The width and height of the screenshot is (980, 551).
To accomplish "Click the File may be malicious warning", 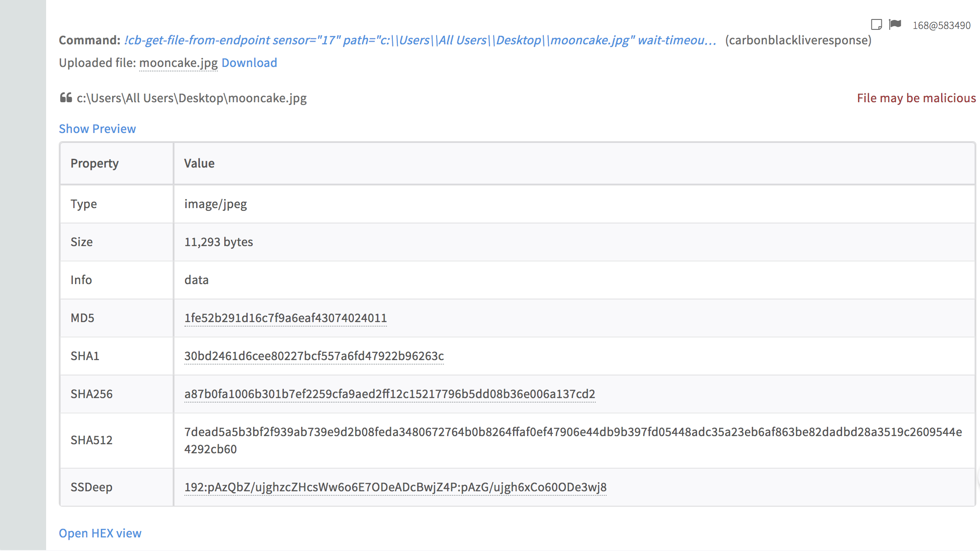I will 916,98.
